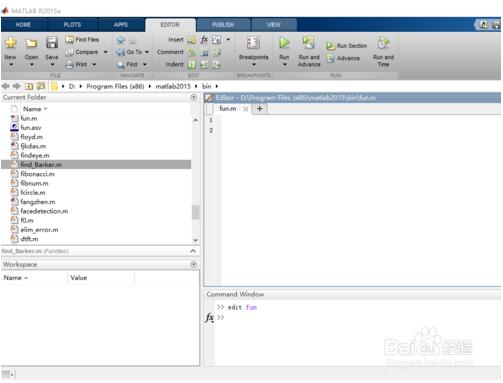Open the Breakpoints dropdown arrow
Screen dimensions: 503x383
(254, 64)
